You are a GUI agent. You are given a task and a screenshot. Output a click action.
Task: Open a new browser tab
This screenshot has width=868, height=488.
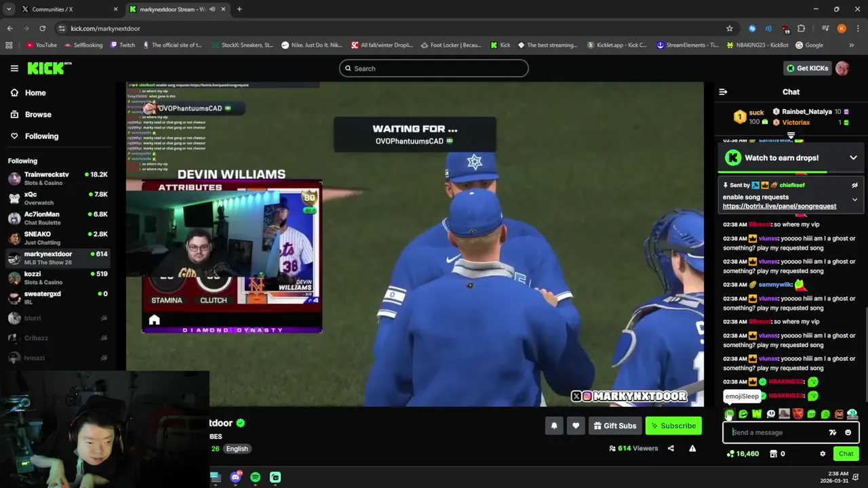click(239, 9)
